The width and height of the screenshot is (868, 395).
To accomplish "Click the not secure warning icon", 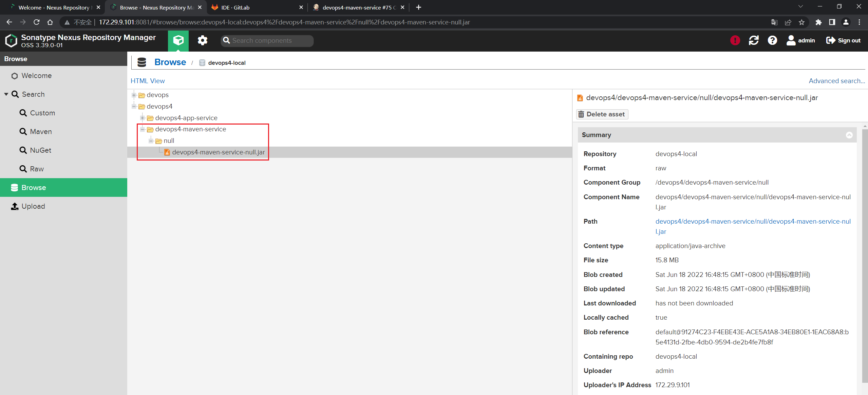I will pos(67,22).
